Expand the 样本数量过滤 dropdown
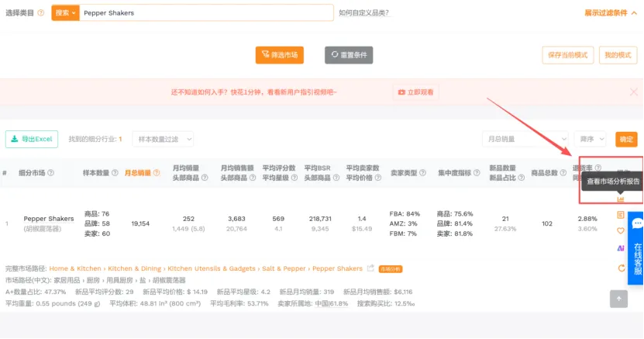 [x=163, y=140]
